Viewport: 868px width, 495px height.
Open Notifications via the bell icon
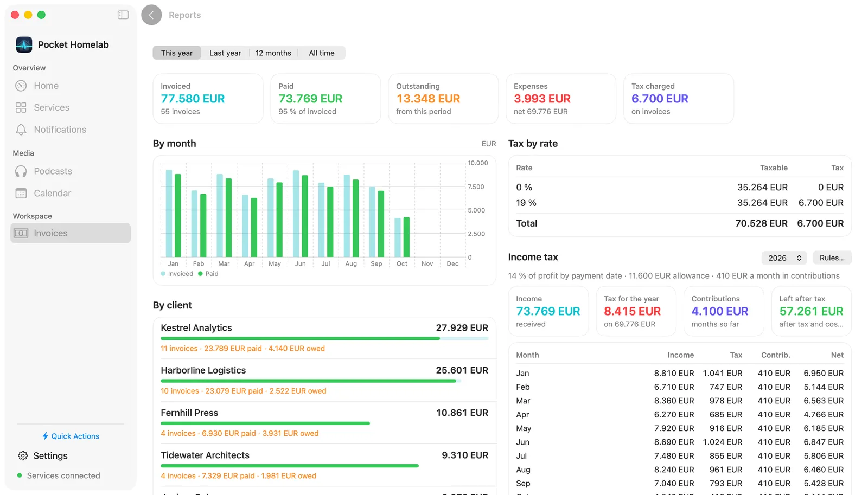pos(21,130)
